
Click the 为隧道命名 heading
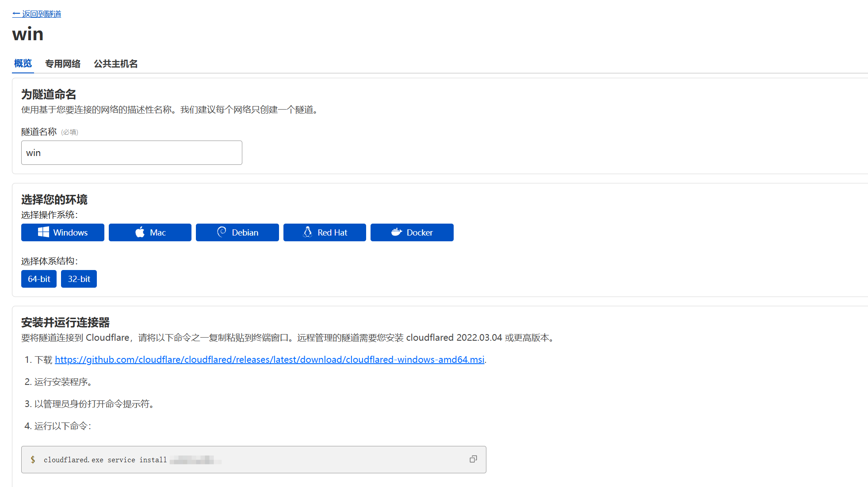click(49, 94)
